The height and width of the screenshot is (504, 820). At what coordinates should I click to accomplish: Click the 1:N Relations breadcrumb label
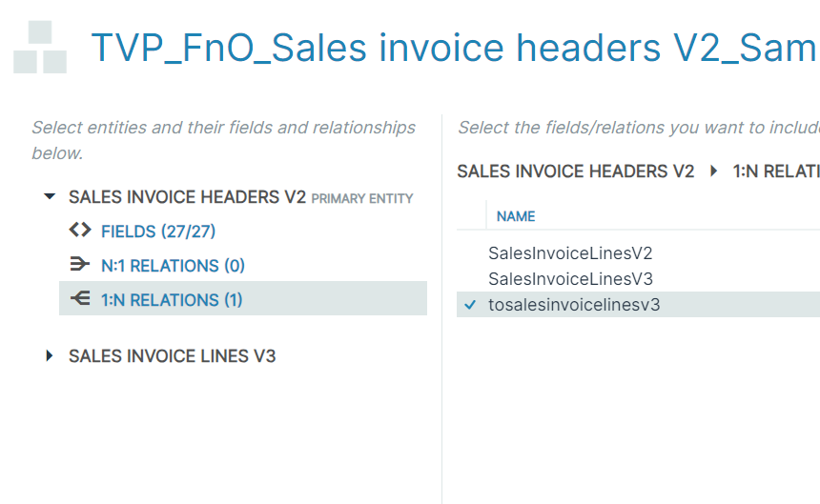point(776,171)
